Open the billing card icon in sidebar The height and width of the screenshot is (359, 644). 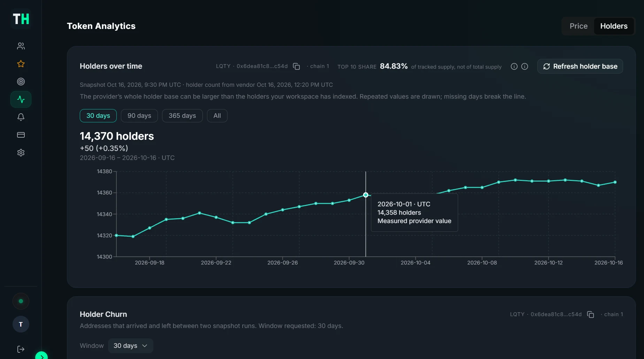[x=21, y=135]
